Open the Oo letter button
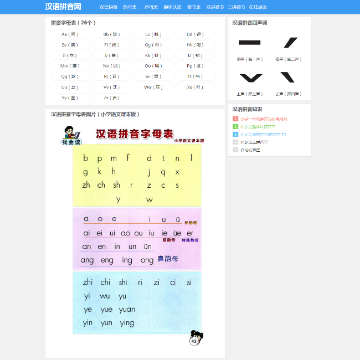The height and width of the screenshot is (360, 360). 154,66
